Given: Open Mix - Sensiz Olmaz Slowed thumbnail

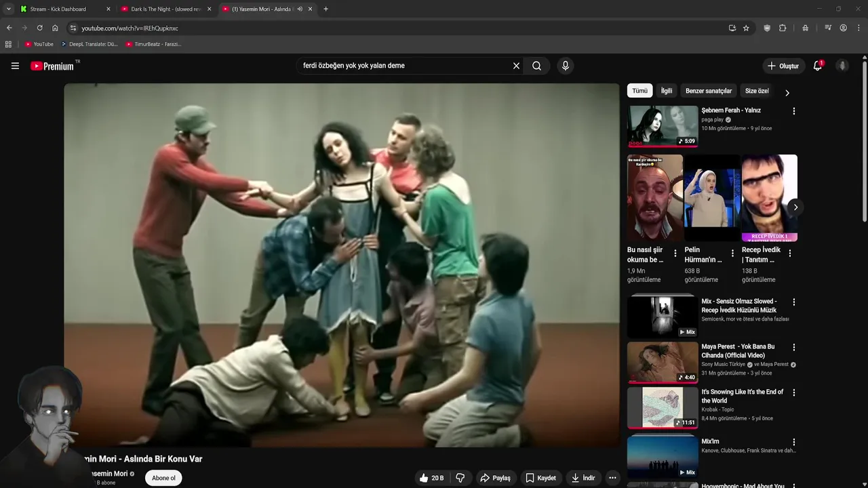Looking at the screenshot, I should (663, 317).
